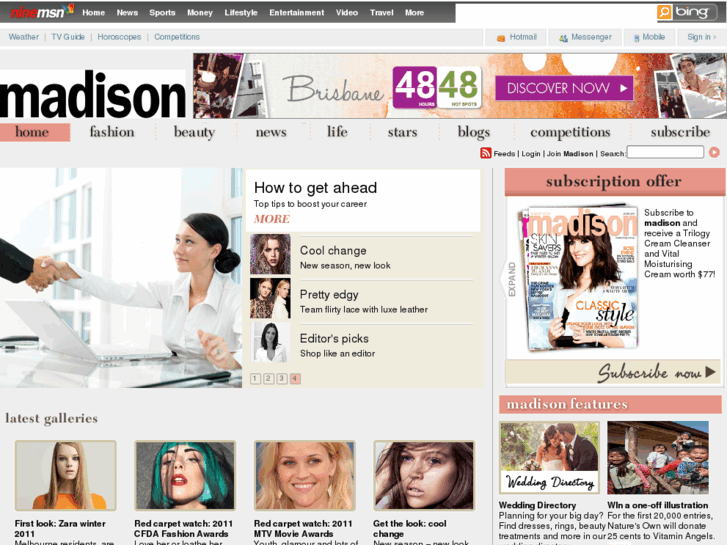Image resolution: width=727 pixels, height=545 pixels.
Task: Open the Weather link
Action: pyautogui.click(x=24, y=37)
